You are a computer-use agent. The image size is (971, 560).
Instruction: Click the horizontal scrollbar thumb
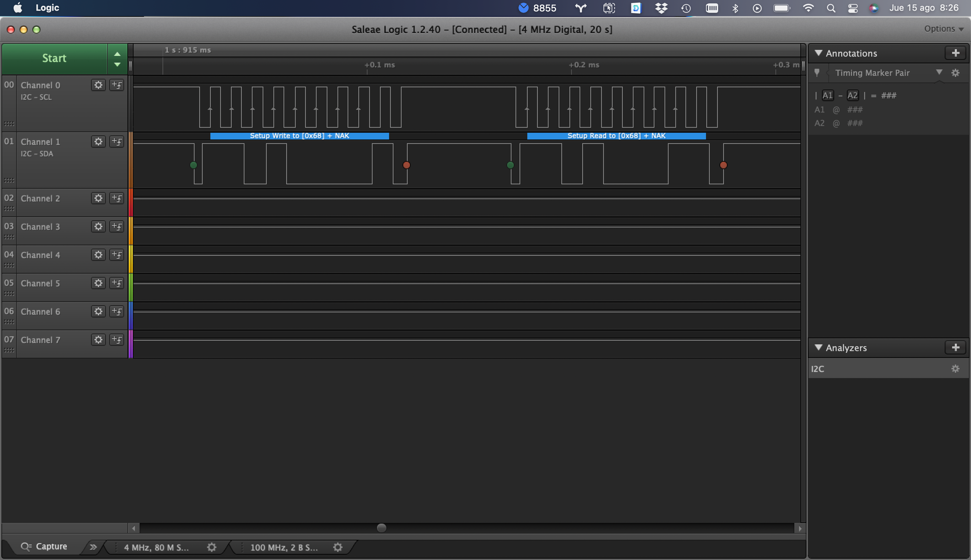click(x=381, y=528)
